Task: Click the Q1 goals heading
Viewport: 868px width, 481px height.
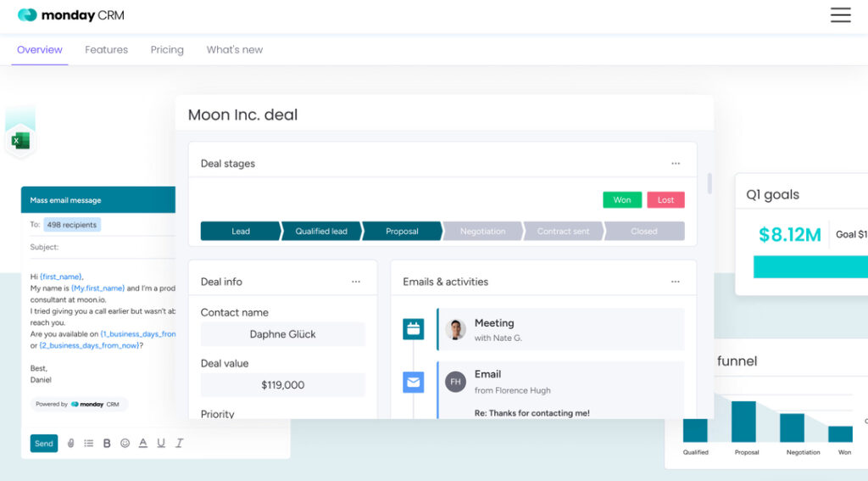Action: (773, 194)
